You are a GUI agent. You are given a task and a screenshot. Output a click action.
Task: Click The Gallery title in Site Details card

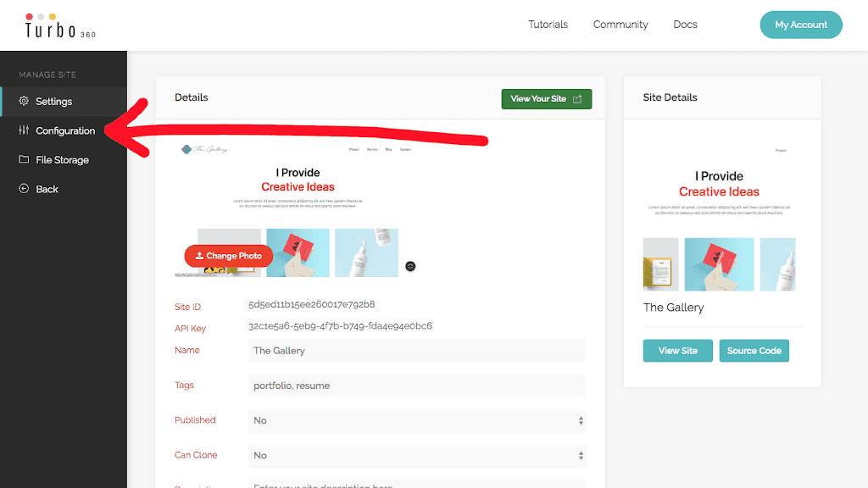pos(673,308)
